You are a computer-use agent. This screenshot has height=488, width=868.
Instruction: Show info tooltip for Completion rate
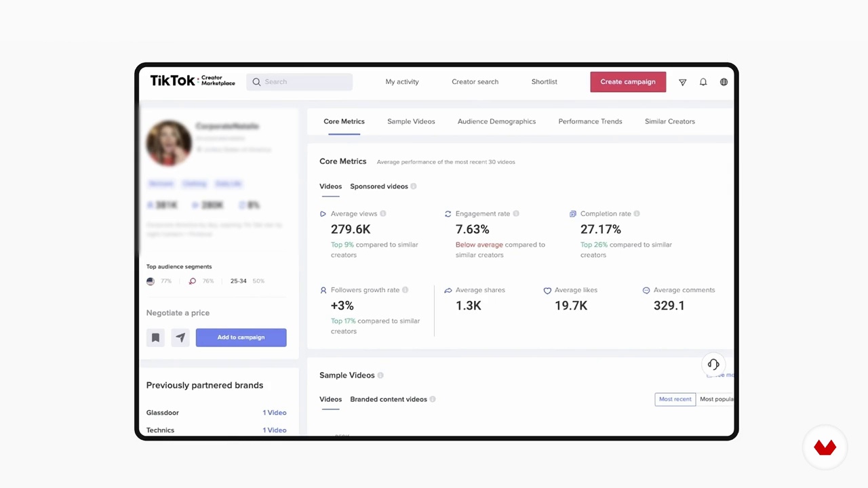tap(637, 213)
